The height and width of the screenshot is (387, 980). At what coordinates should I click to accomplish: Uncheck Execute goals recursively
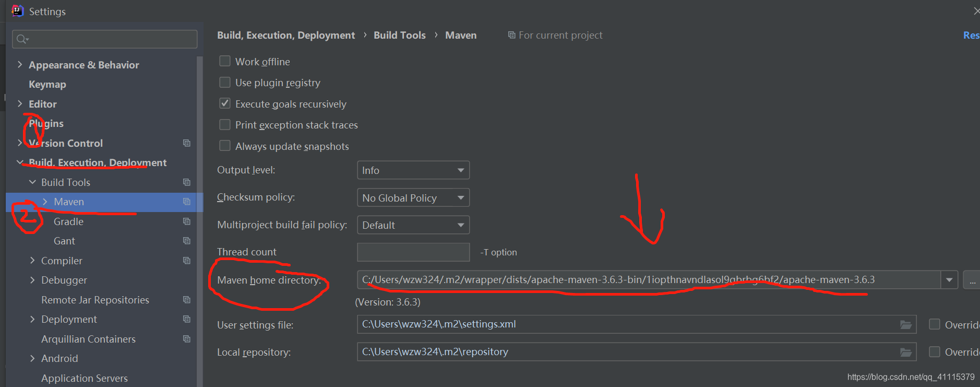coord(225,103)
